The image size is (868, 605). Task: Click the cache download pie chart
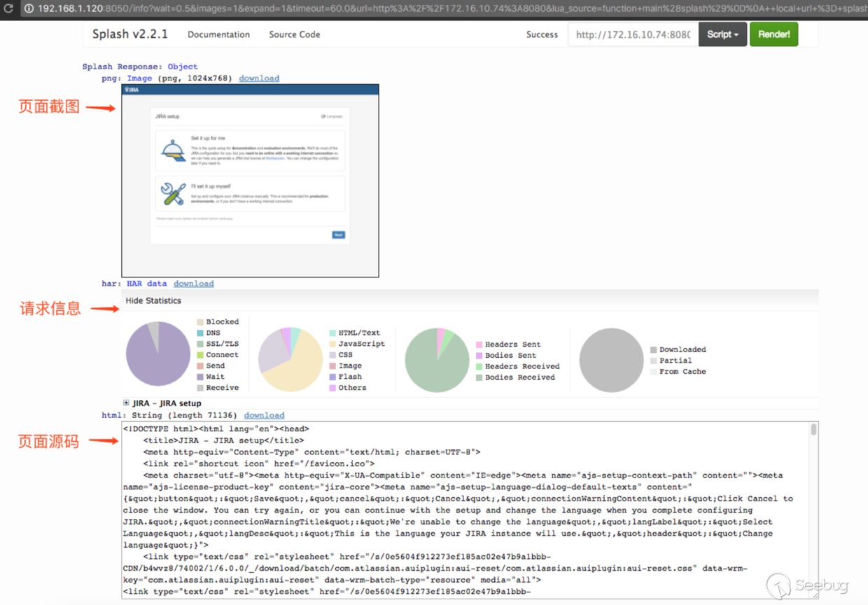click(x=611, y=360)
